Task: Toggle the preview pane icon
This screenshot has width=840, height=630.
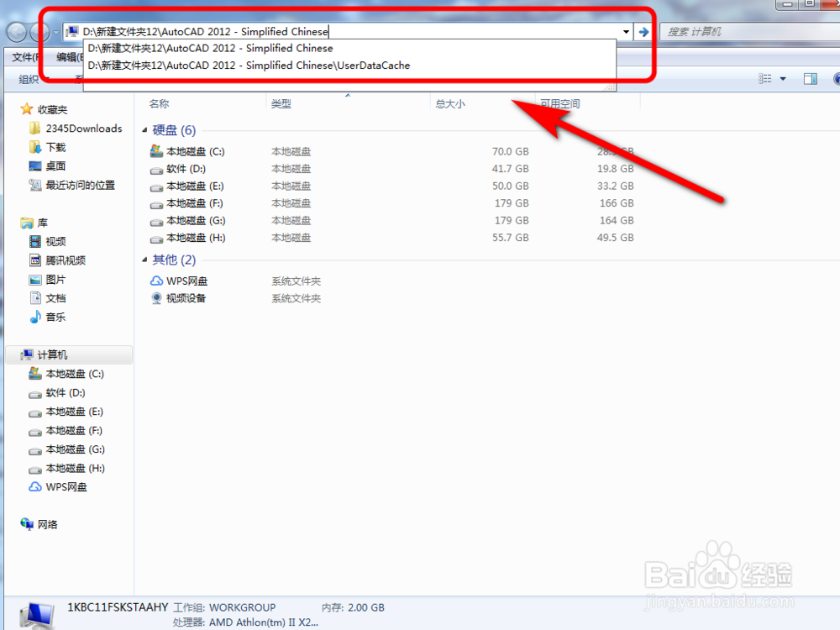Action: [x=810, y=79]
